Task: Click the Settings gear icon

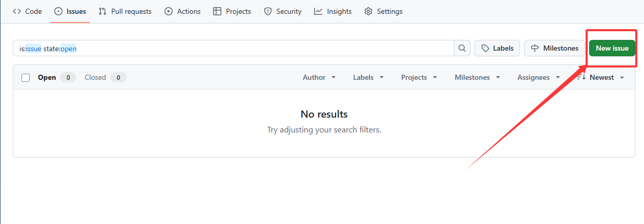Action: click(x=368, y=11)
